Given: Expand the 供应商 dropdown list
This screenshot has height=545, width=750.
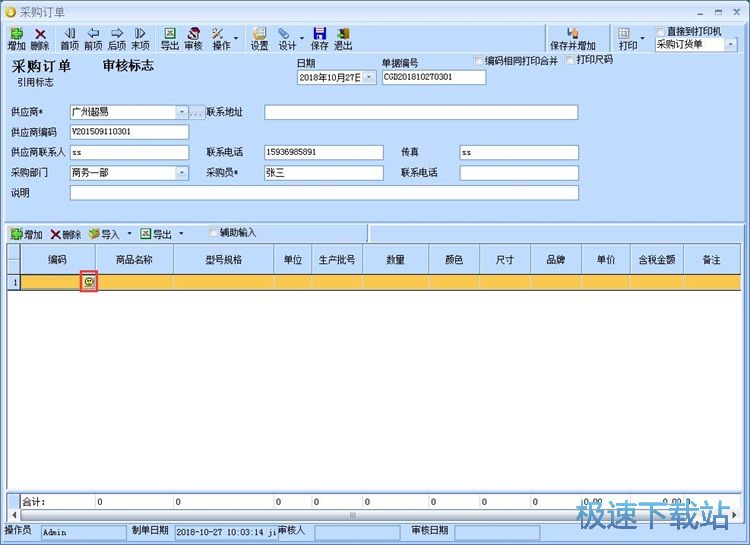Looking at the screenshot, I should (x=181, y=112).
